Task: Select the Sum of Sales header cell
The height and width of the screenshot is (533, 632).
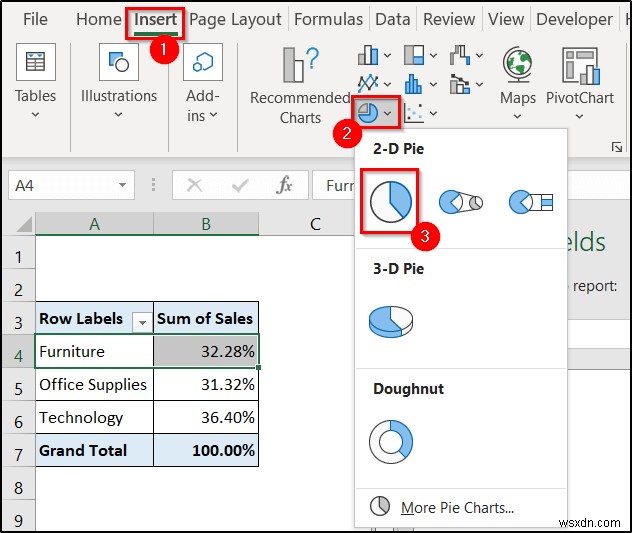Action: click(x=206, y=318)
